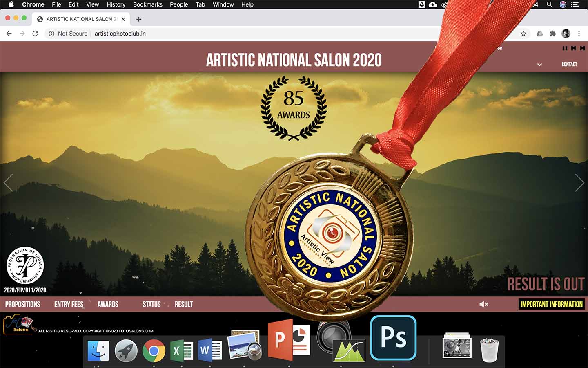
Task: Open the CONTACT page
Action: point(569,64)
